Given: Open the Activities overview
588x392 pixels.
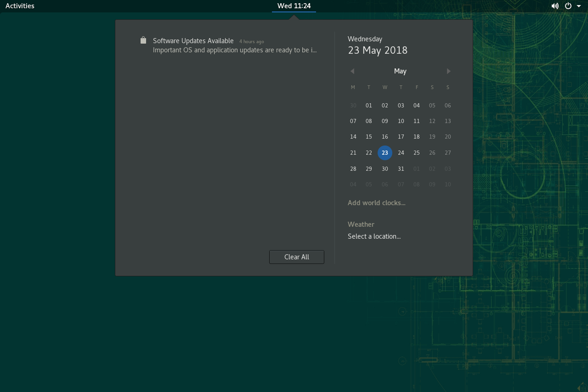Looking at the screenshot, I should coord(20,6).
